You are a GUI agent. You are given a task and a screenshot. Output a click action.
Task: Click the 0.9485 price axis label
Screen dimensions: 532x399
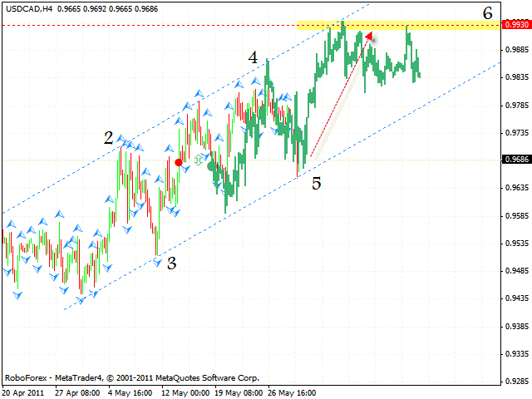click(x=515, y=270)
